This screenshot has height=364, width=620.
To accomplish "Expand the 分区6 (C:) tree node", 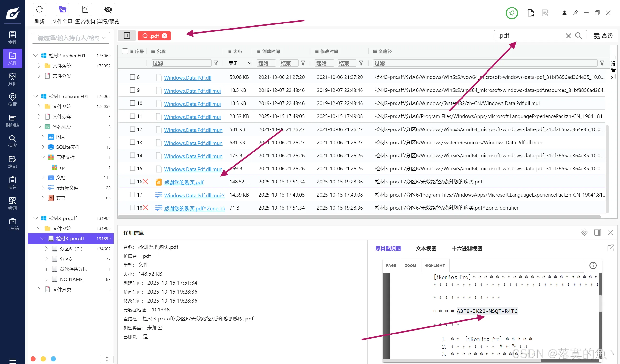I will click(47, 249).
